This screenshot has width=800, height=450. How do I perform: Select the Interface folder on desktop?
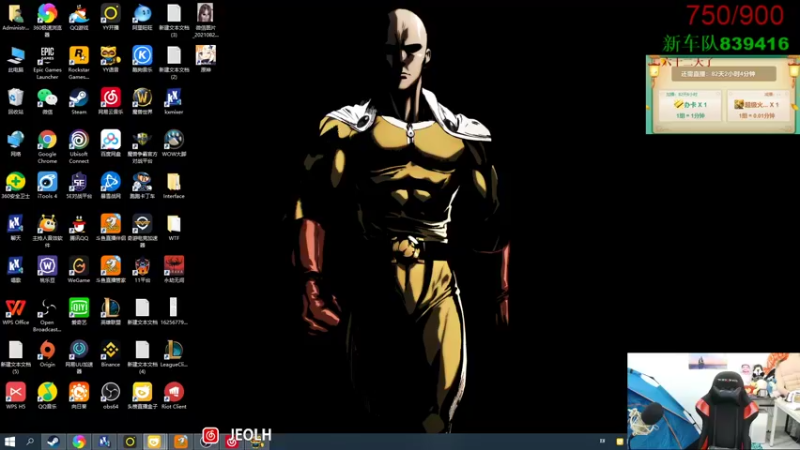173,185
